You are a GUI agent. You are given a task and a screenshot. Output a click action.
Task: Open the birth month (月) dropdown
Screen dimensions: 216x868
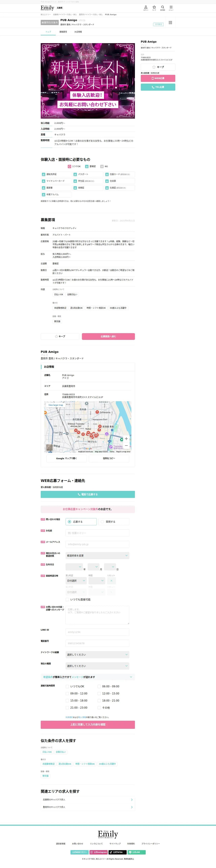pos(93,567)
